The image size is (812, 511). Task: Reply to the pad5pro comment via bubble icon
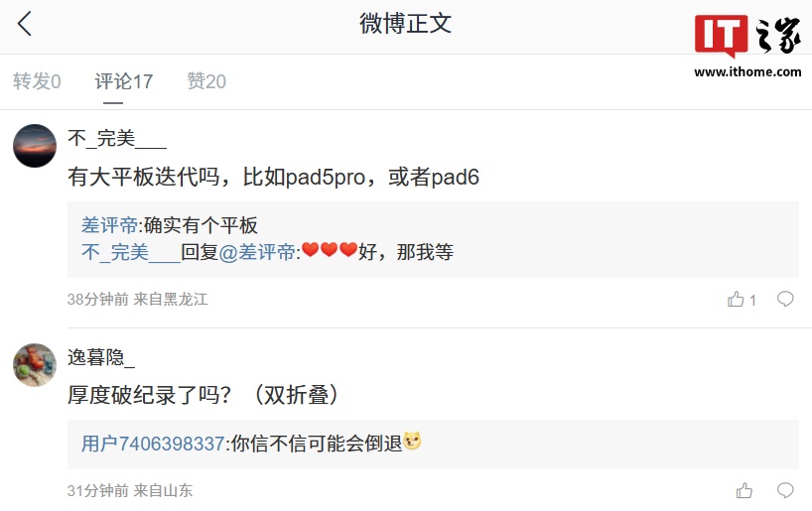click(x=785, y=299)
